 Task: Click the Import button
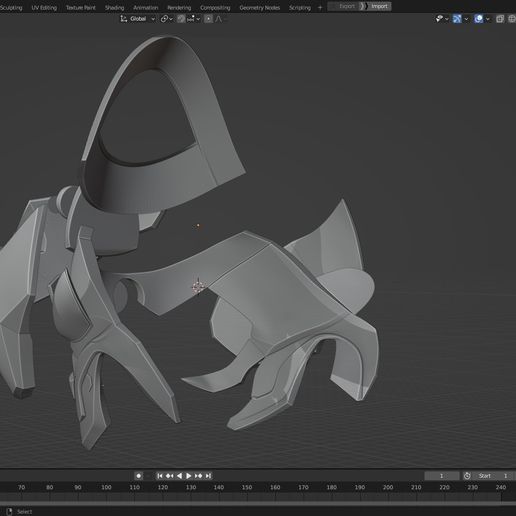[379, 6]
